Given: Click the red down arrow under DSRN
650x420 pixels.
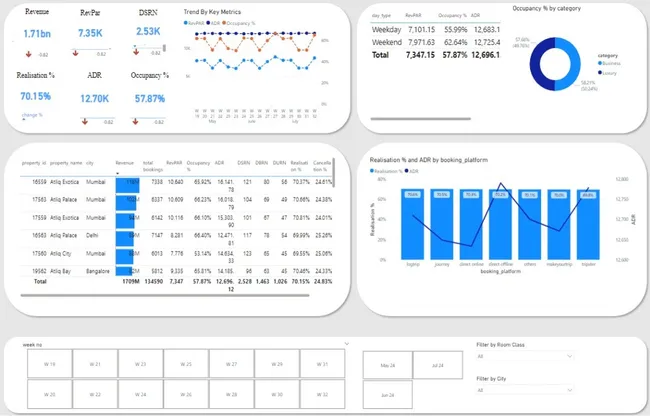Looking at the screenshot, I should pos(136,52).
